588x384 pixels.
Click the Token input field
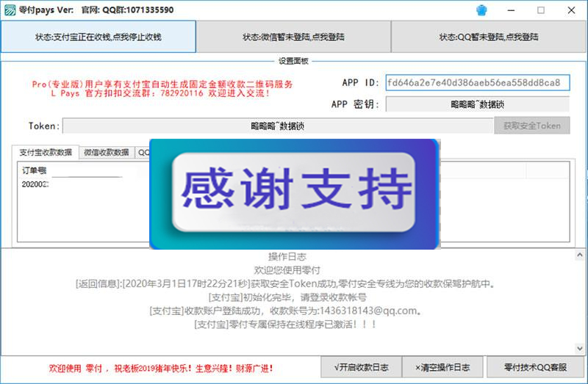point(278,126)
